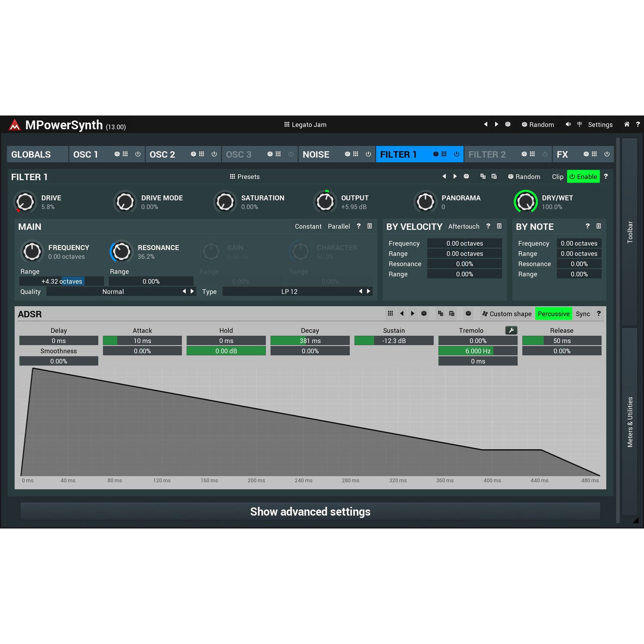644x644 pixels.
Task: Open the OSC 1 presets grid icon
Action: point(126,154)
